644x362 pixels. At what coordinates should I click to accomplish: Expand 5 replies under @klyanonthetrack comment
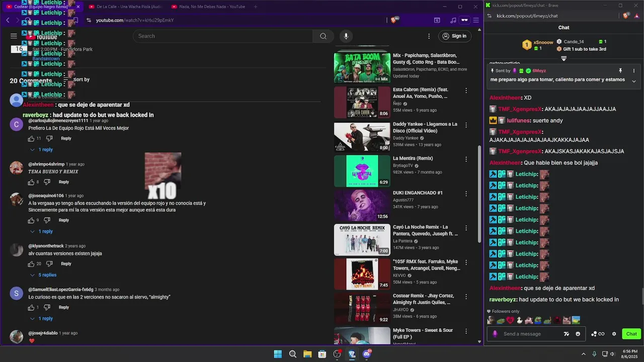tap(43, 275)
